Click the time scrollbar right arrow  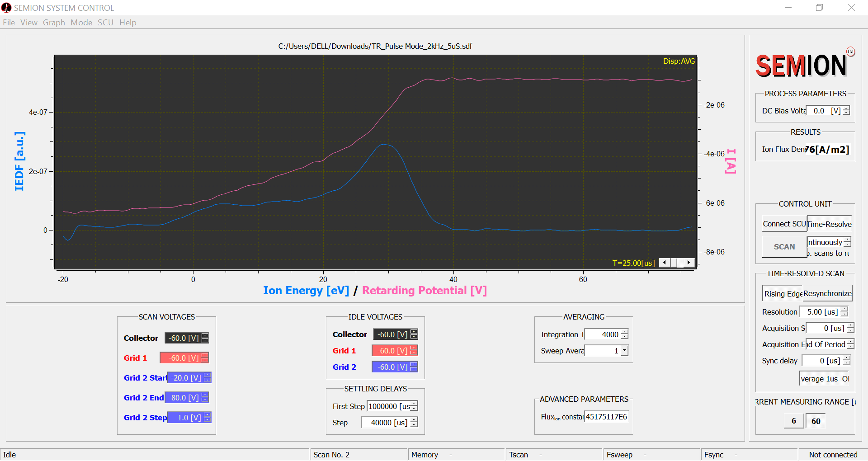(x=689, y=263)
